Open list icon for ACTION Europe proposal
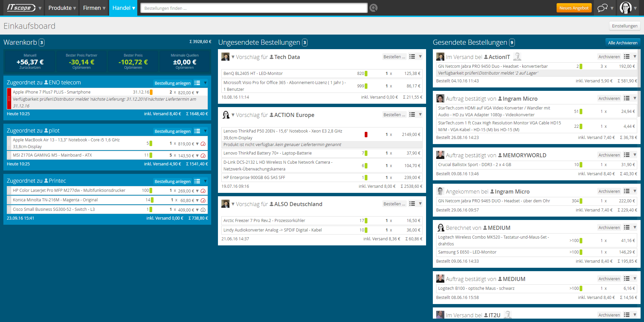644x322 pixels. coord(412,115)
